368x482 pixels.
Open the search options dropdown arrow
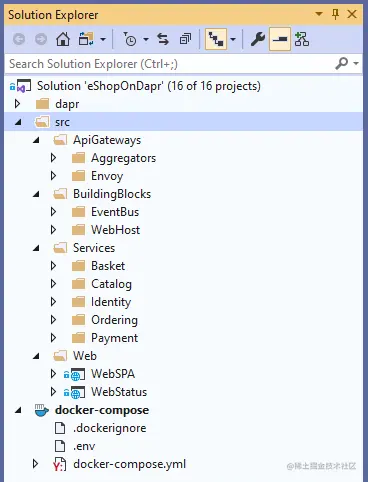tap(356, 63)
